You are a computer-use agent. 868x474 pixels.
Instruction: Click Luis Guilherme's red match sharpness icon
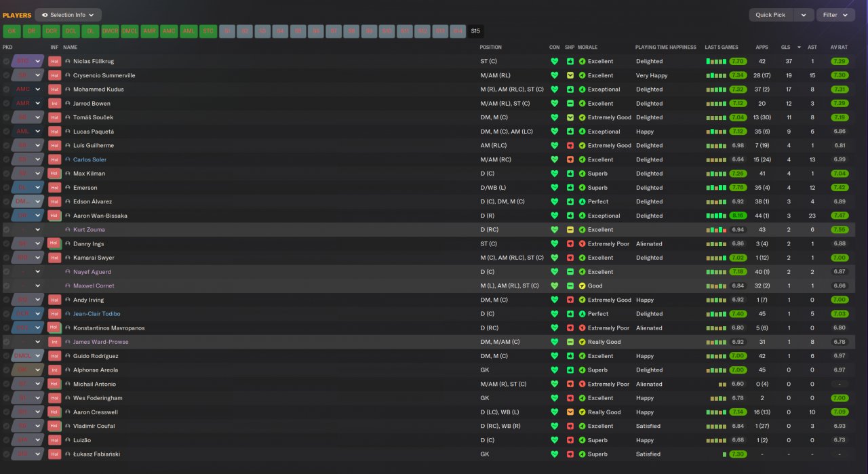(x=570, y=146)
